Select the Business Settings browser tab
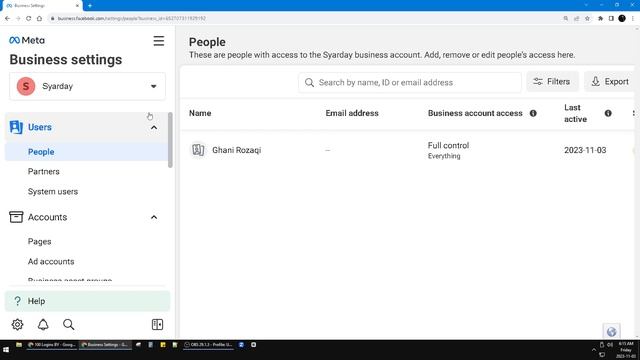Image resolution: width=640 pixels, height=360 pixels. (x=41, y=6)
